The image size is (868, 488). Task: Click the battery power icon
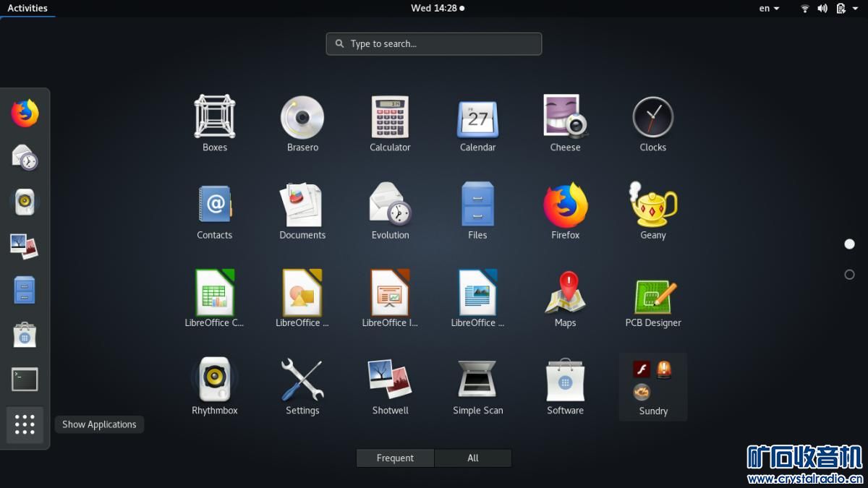coord(841,8)
